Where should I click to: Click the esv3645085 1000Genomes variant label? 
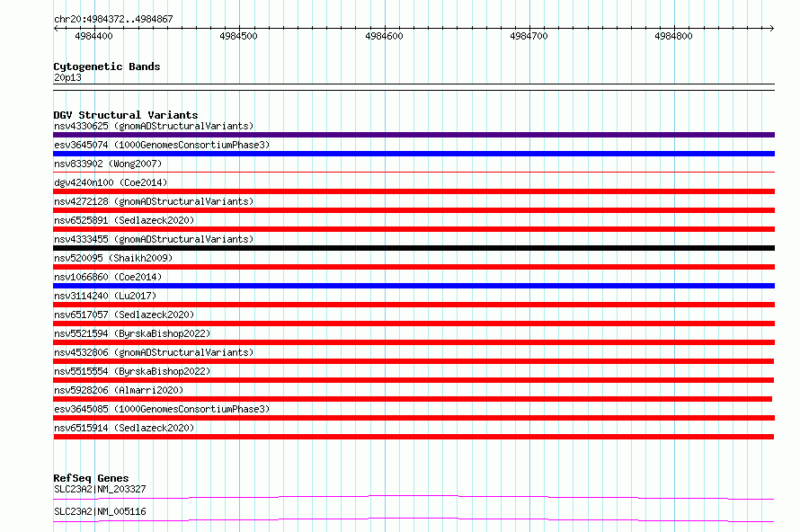[162, 409]
